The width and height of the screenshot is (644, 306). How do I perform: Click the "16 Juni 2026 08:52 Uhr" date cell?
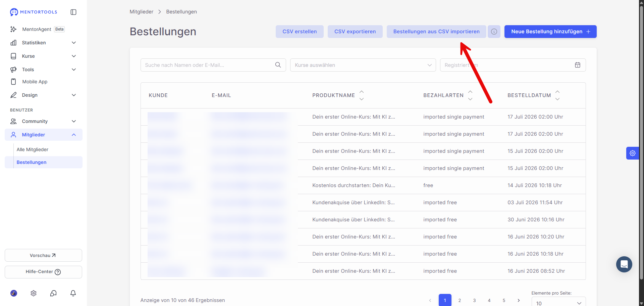[536, 271]
